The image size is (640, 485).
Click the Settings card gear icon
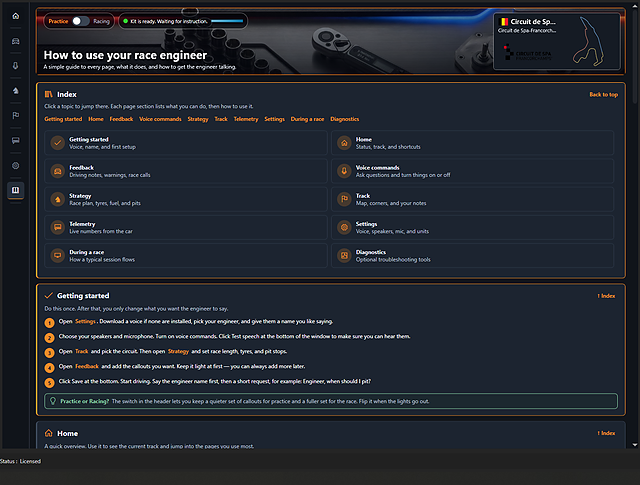344,227
